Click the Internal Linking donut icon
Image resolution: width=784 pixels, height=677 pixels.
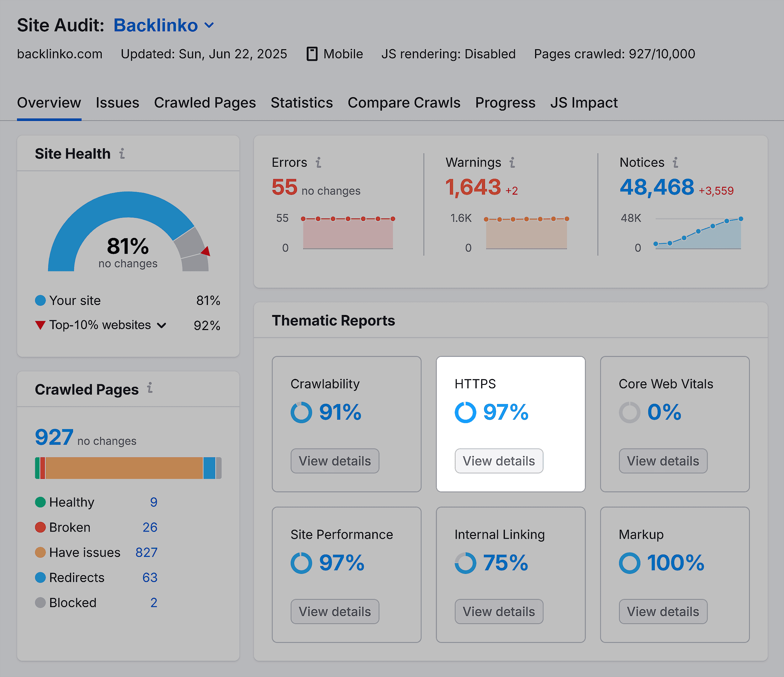pyautogui.click(x=465, y=563)
